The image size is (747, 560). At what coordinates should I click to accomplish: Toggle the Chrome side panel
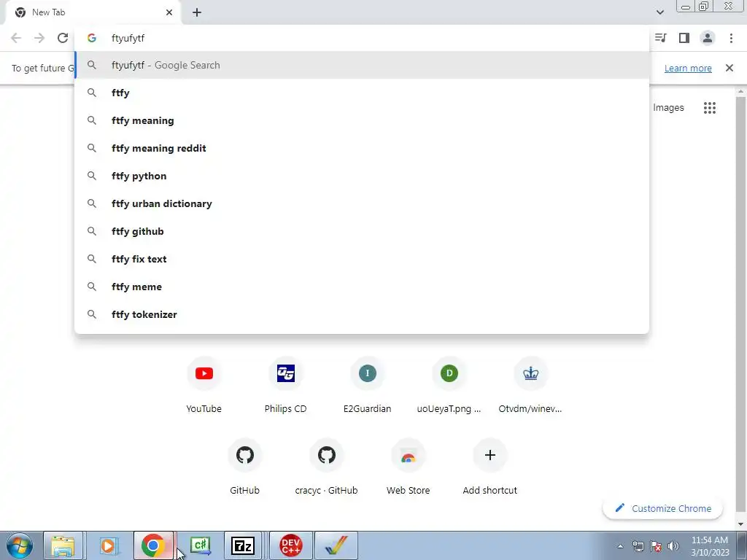point(684,38)
